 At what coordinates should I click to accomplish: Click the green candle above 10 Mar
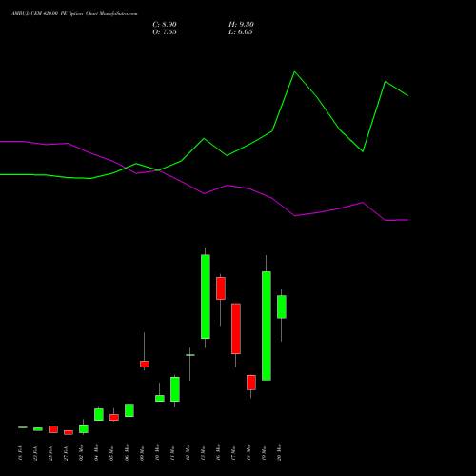pos(160,399)
